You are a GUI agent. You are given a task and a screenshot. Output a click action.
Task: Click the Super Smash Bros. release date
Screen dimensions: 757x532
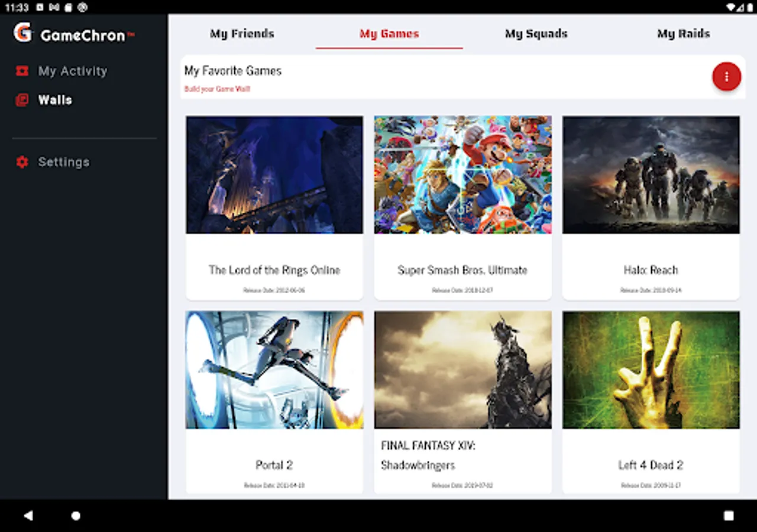pos(462,290)
